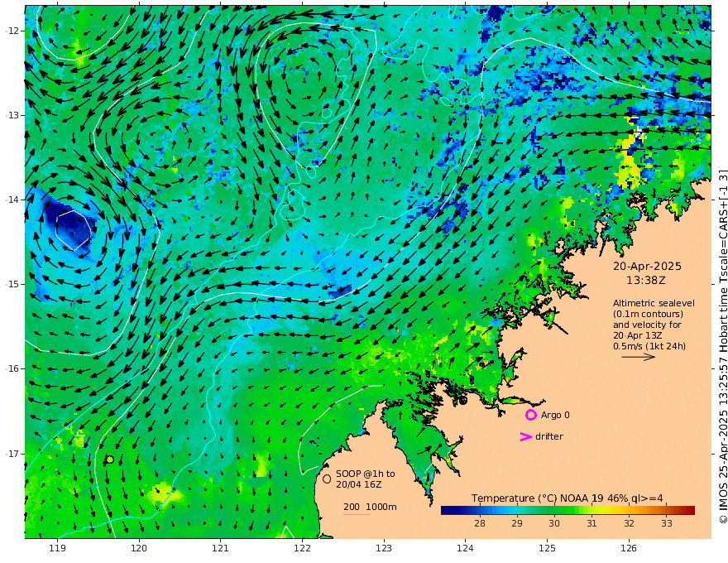Click the dark blue end of temperature colorbar
Screen dimensions: 728x563
click(448, 510)
